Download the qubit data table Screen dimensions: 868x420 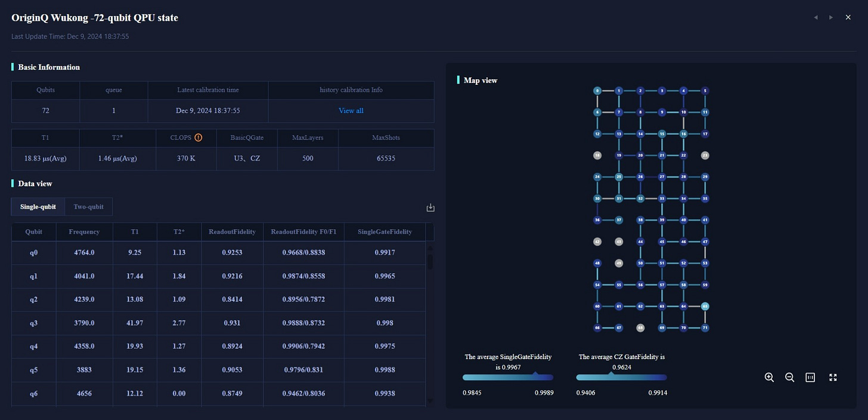(x=430, y=208)
